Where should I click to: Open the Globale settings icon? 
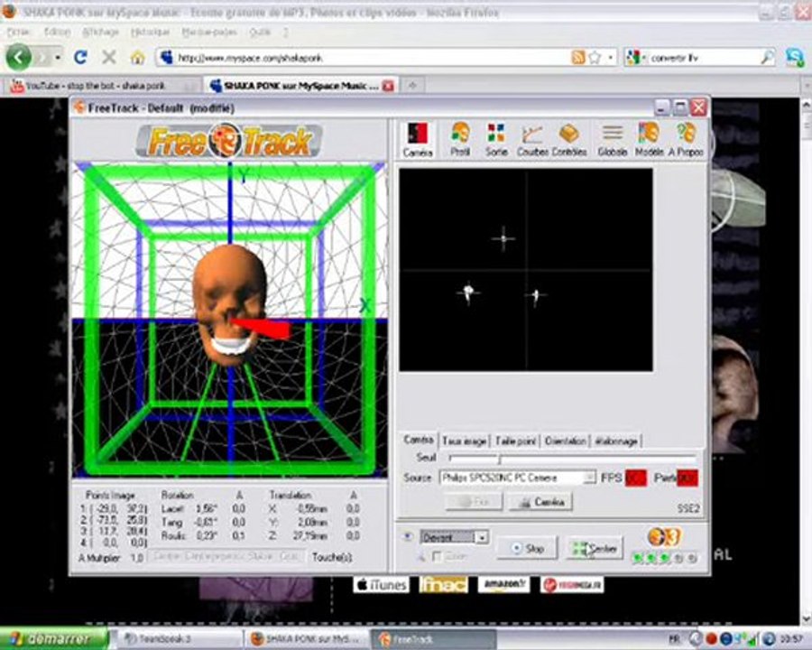(x=612, y=139)
